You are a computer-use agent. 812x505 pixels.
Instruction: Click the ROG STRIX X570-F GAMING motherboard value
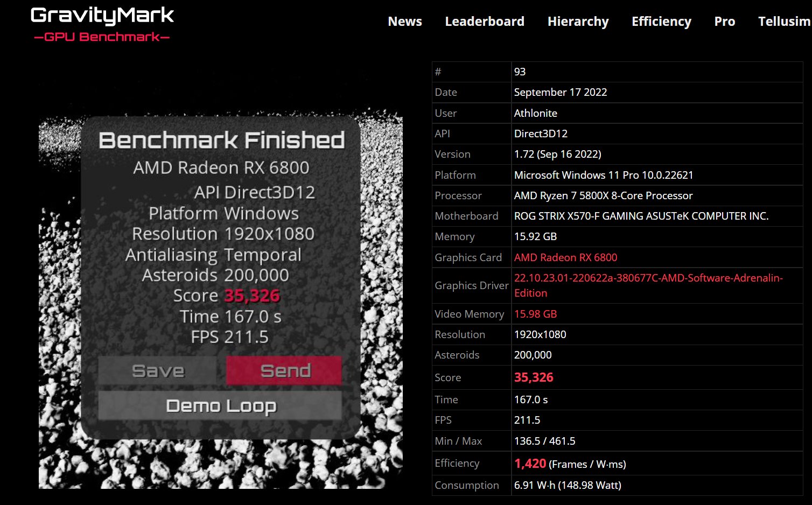coord(641,216)
